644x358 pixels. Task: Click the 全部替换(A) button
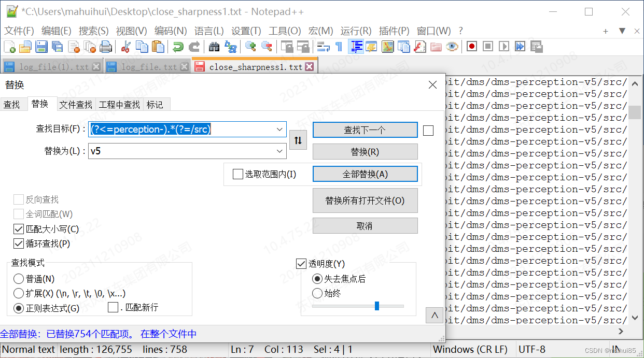pyautogui.click(x=365, y=174)
